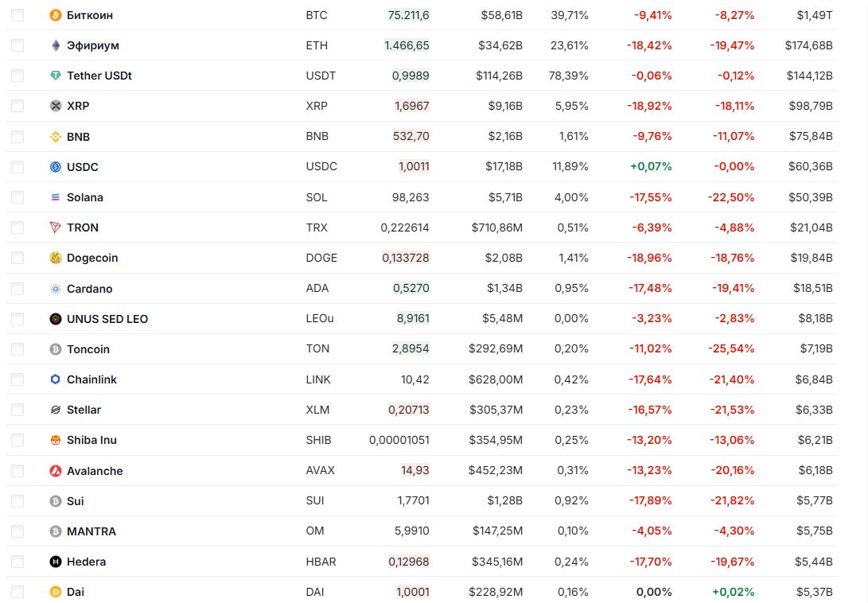Click the Dogecoin logo icon
Image resolution: width=868 pixels, height=603 pixels.
56,258
